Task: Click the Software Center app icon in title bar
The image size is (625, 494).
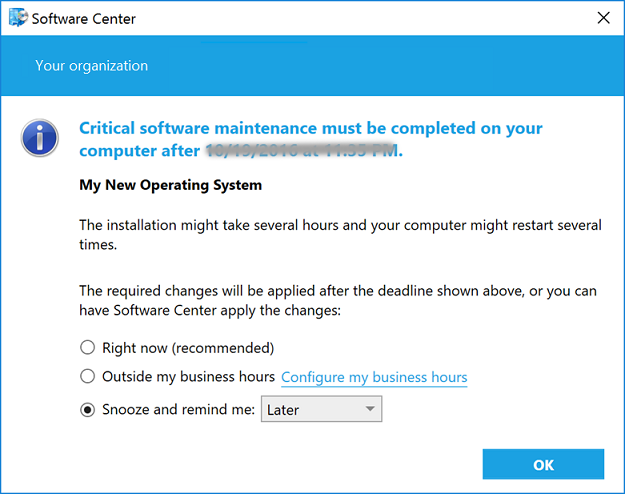Action: point(17,18)
